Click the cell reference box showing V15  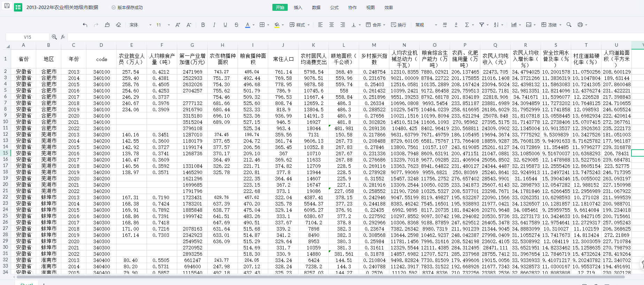[x=28, y=37]
